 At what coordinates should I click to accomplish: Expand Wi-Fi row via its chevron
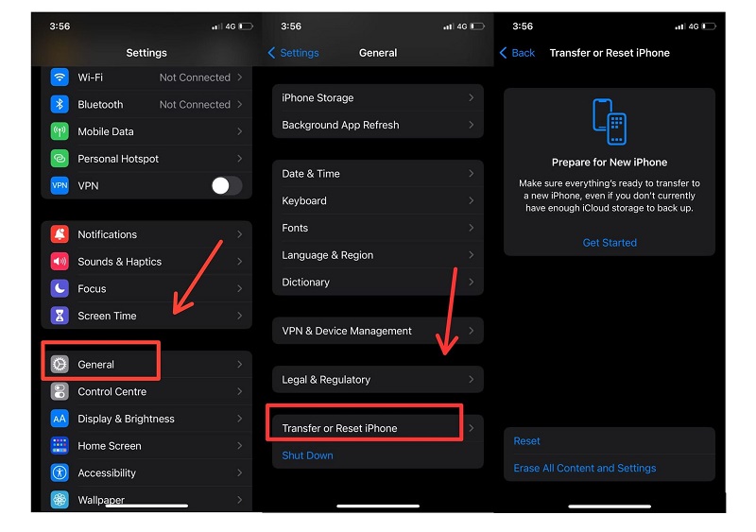[240, 77]
